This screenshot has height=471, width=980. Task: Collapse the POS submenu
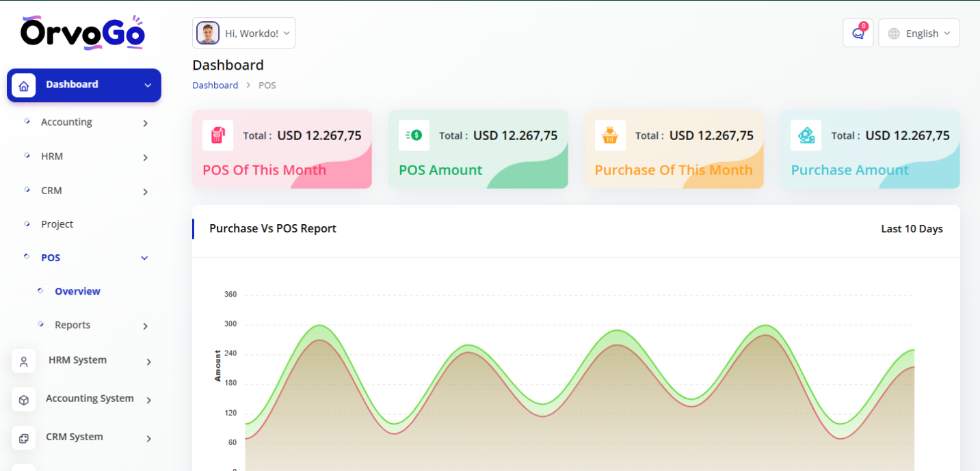[x=144, y=258]
